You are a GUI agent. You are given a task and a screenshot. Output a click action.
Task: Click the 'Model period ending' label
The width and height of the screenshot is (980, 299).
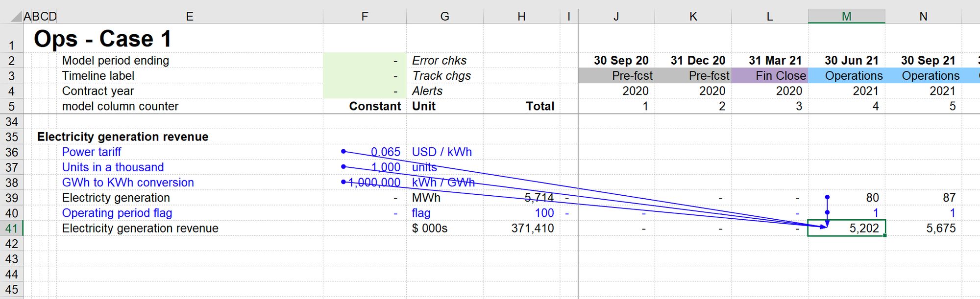tap(115, 61)
